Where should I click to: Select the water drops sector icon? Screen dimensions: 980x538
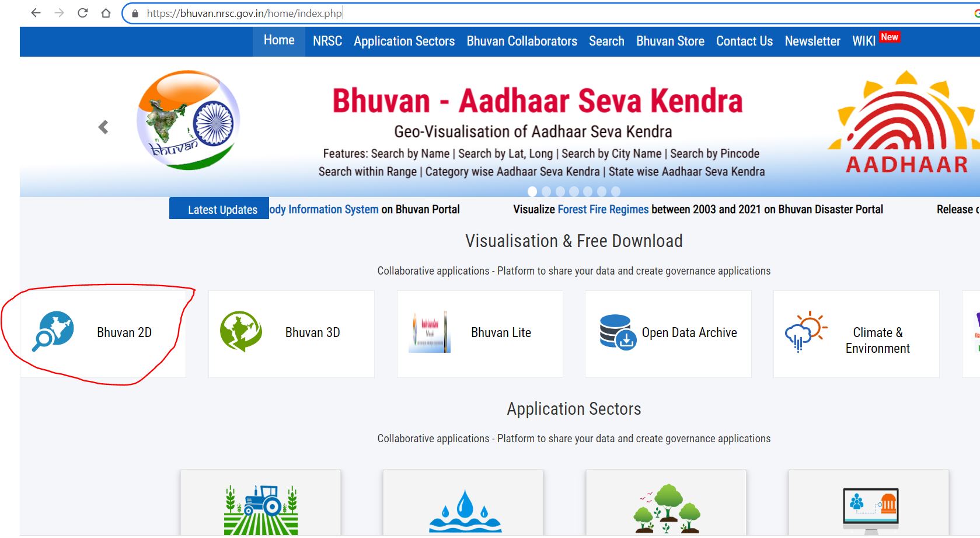click(465, 512)
